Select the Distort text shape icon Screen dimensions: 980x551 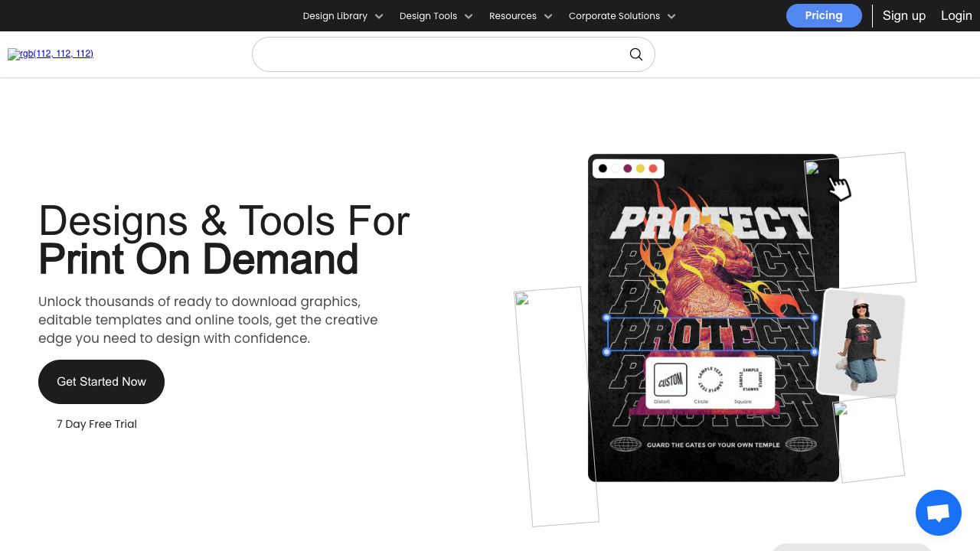[670, 380]
